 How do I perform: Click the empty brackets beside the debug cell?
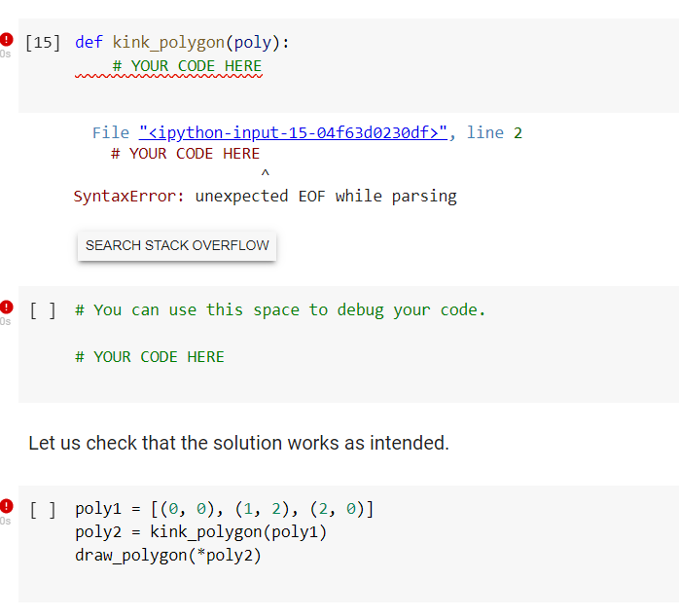pos(43,310)
